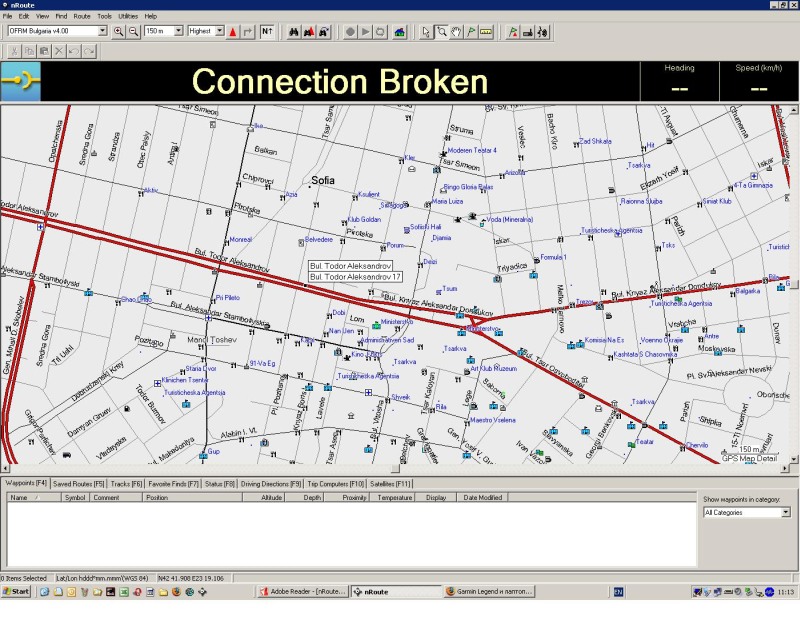800x636 pixels.
Task: Select the Hand pan tool
Action: point(456,32)
